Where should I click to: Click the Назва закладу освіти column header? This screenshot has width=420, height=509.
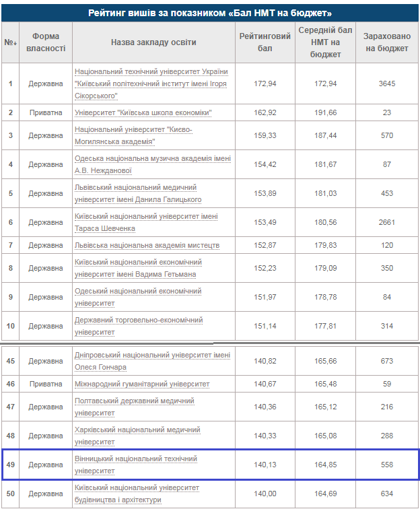tap(153, 42)
